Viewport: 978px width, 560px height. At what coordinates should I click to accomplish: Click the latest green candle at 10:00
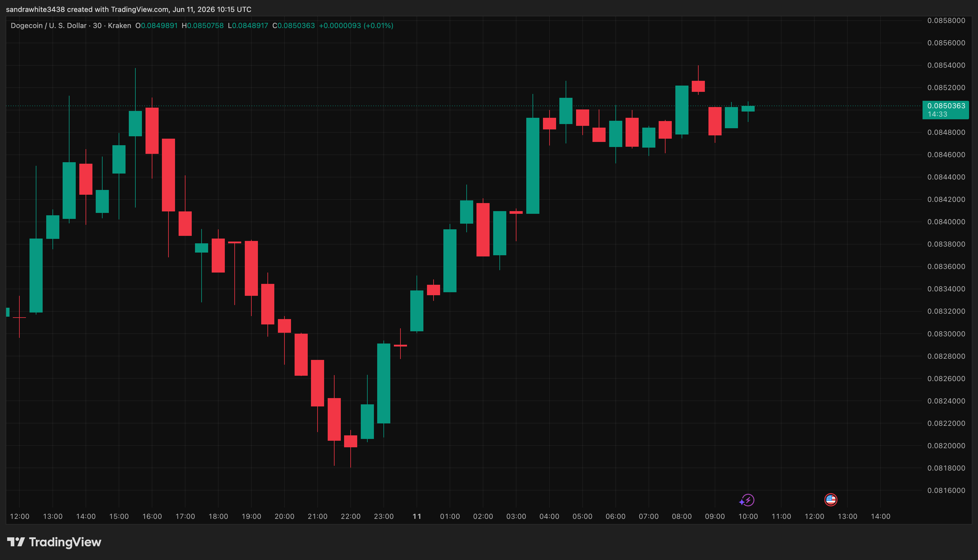coord(748,109)
